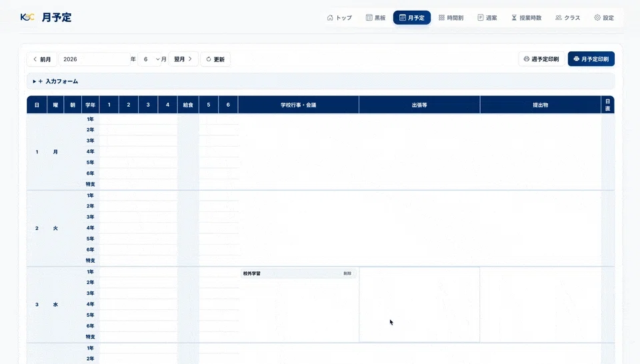640x364 pixels.
Task: Open the month dropdown showing 6
Action: tap(149, 59)
